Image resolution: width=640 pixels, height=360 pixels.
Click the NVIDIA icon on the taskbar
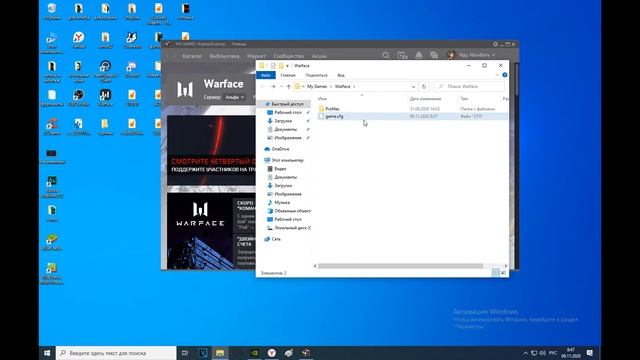coord(254,353)
